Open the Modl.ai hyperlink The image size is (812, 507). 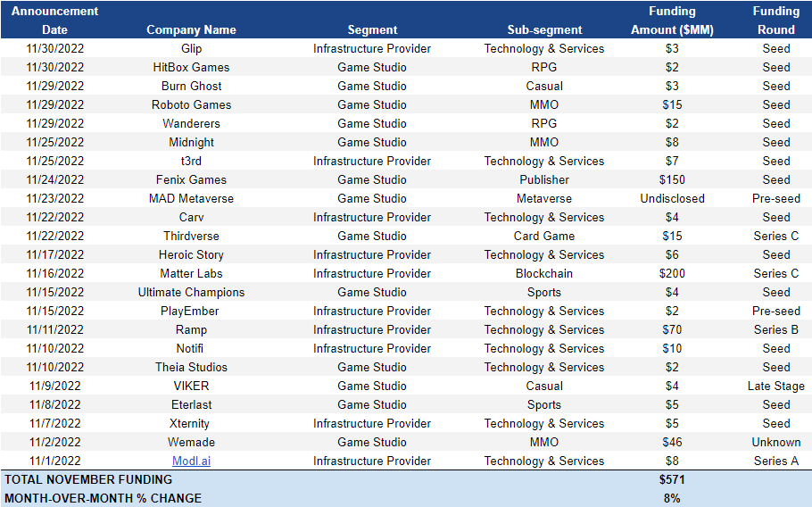click(191, 461)
